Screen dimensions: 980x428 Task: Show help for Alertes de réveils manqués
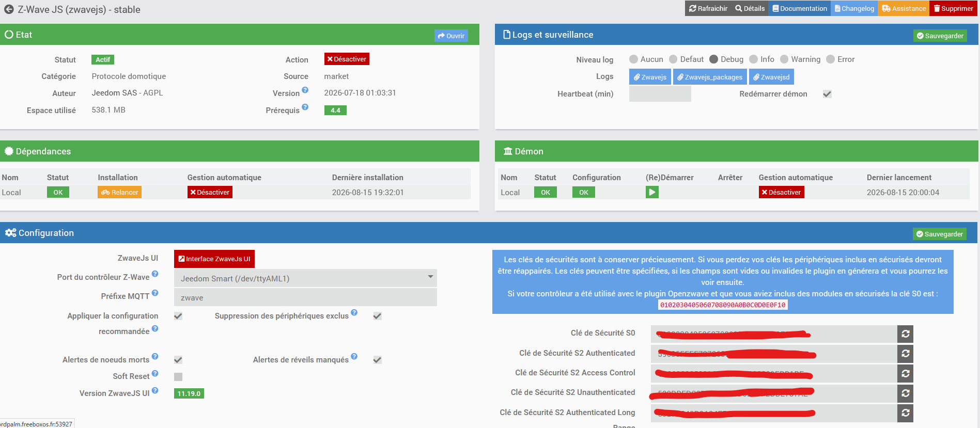(354, 356)
